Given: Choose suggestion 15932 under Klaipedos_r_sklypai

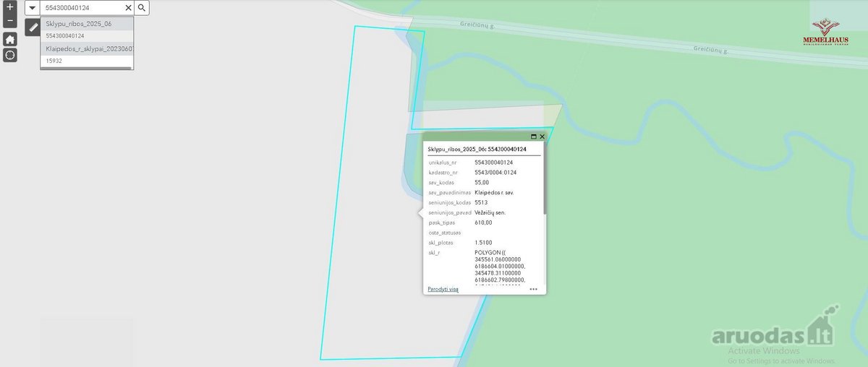Looking at the screenshot, I should [x=87, y=61].
